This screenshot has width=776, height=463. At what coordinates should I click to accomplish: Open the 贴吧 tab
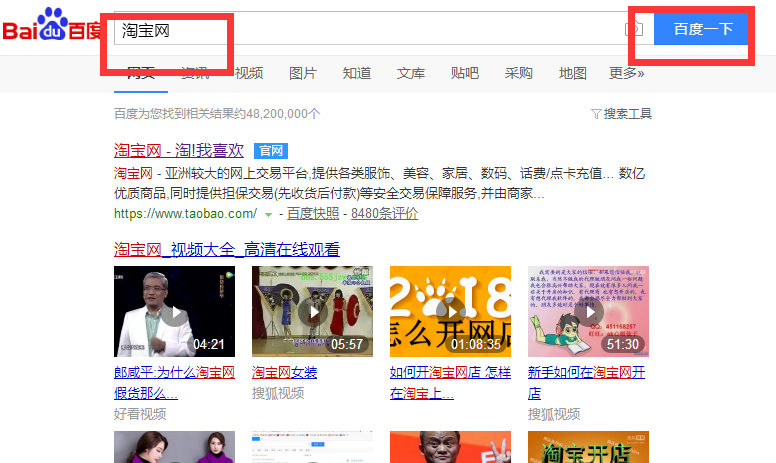pyautogui.click(x=465, y=73)
